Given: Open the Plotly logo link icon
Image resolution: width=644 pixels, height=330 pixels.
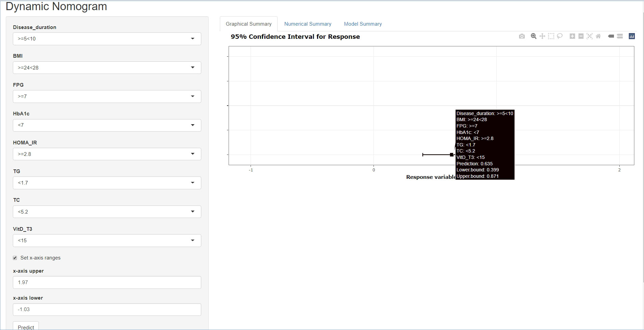Looking at the screenshot, I should [632, 36].
